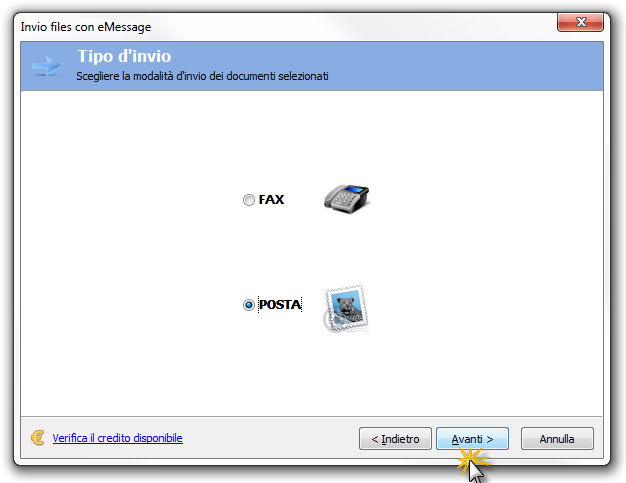This screenshot has height=483, width=626.
Task: Open the Verifica il credito disponibile link
Action: click(117, 438)
